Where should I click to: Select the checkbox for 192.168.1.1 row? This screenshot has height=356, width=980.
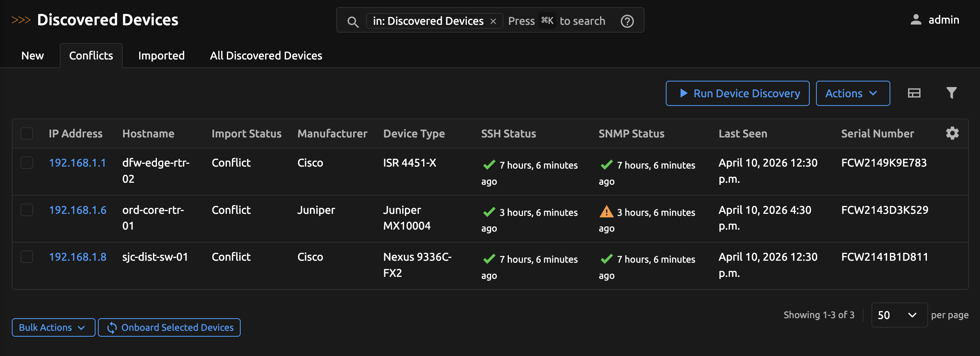coord(27,163)
